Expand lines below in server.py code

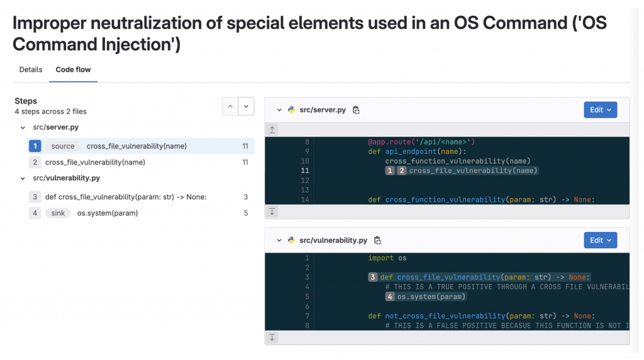272,212
